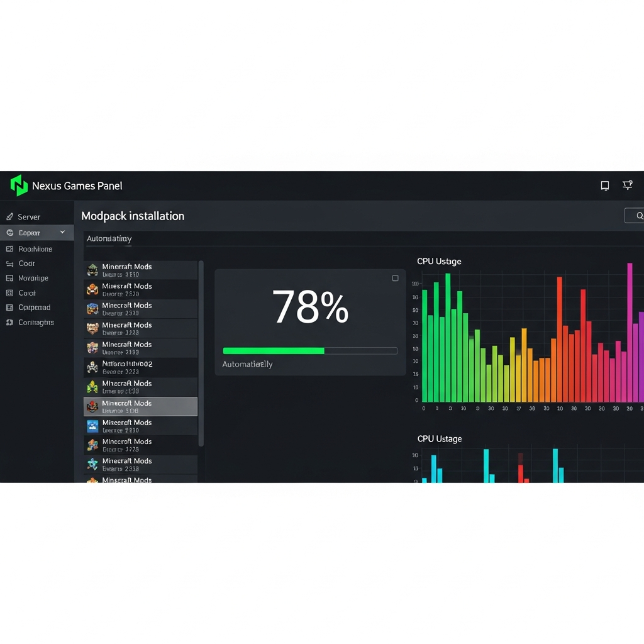The width and height of the screenshot is (644, 644).
Task: Open the Server sidebar item
Action: click(x=29, y=217)
